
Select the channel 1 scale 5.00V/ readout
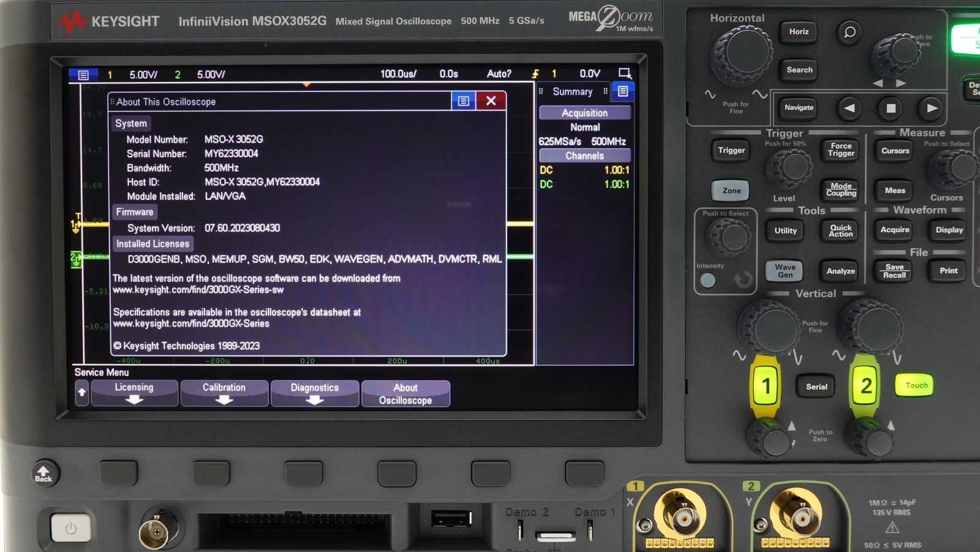click(x=143, y=75)
